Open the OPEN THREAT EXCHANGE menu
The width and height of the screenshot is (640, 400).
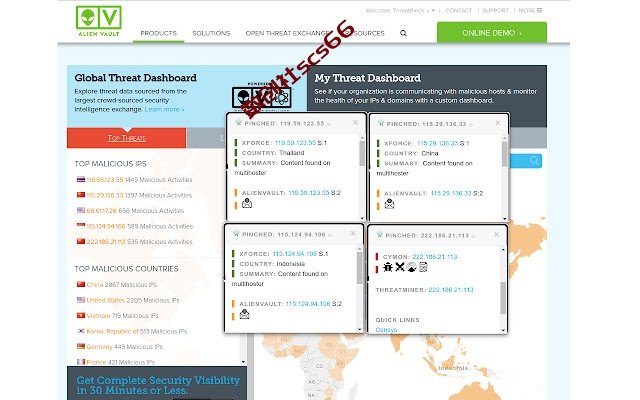[x=288, y=33]
